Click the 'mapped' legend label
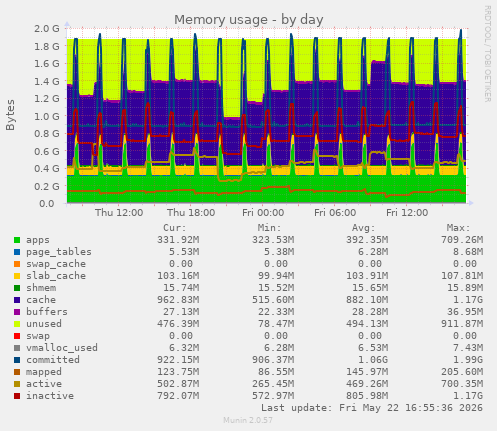The height and width of the screenshot is (431, 497). pos(44,372)
